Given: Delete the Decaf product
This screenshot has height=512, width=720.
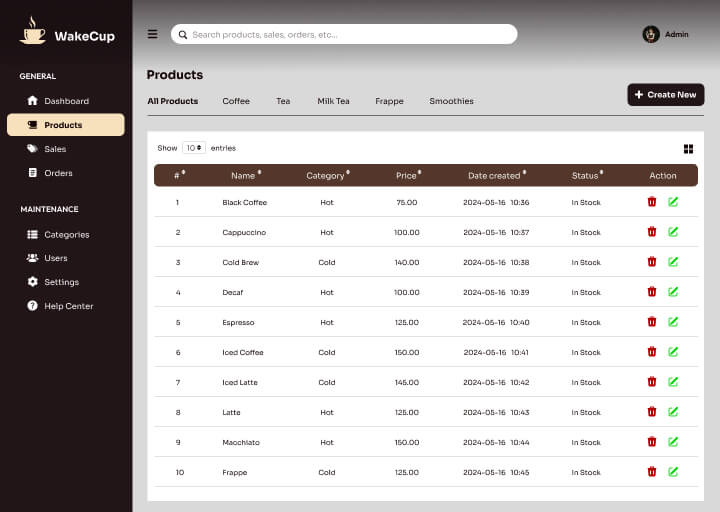Looking at the screenshot, I should point(652,292).
